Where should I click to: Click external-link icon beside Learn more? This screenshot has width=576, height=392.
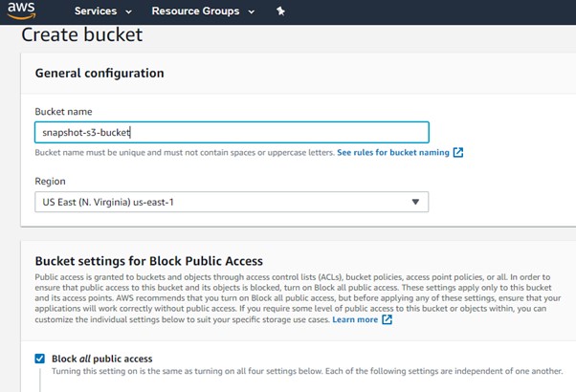click(x=387, y=319)
